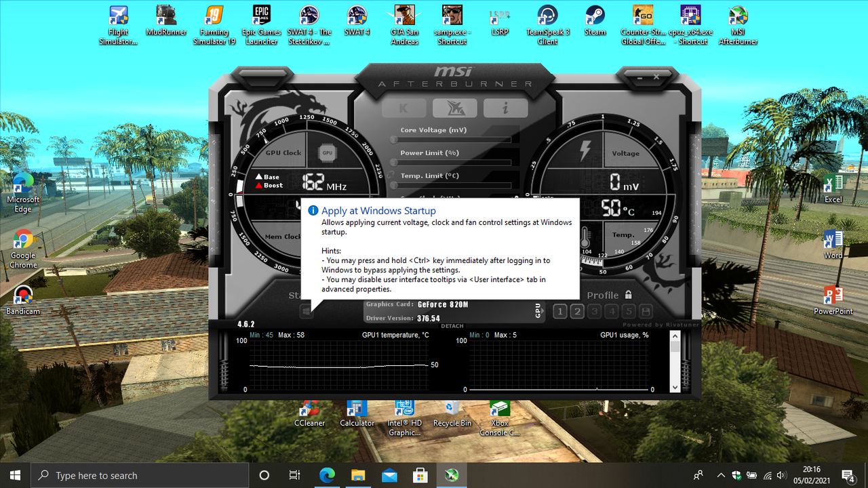Open GTA San Andreas shortcut
The width and height of the screenshot is (868, 488).
coord(404,26)
